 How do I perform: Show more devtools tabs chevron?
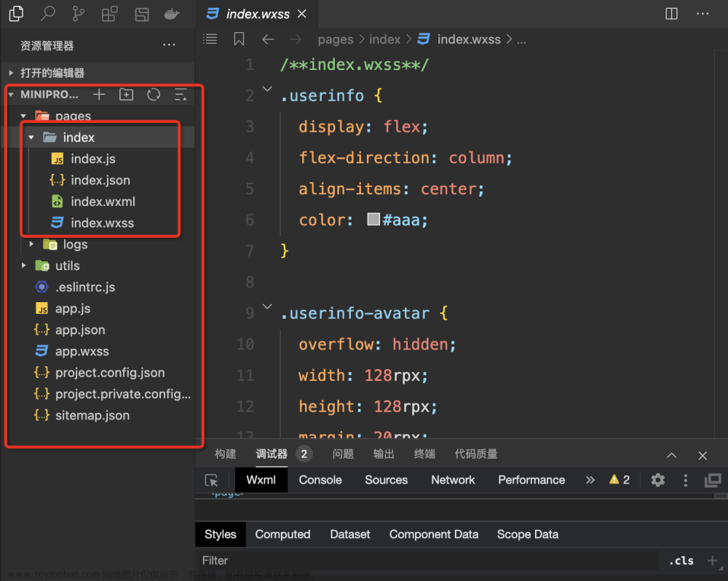[590, 480]
